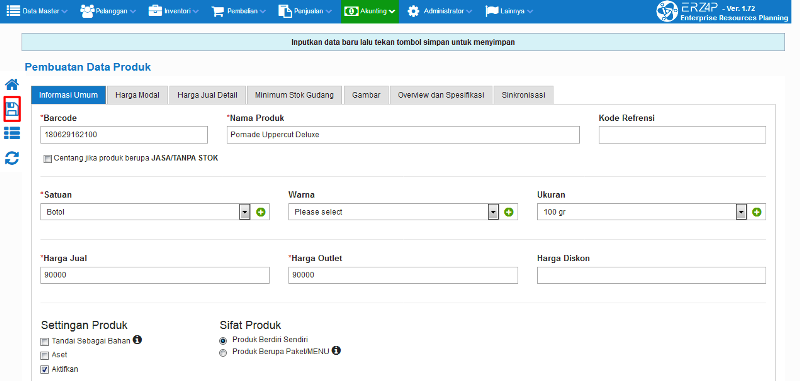Expand the Ukuran dropdown
Screen dimensions: 800x381
coord(741,212)
